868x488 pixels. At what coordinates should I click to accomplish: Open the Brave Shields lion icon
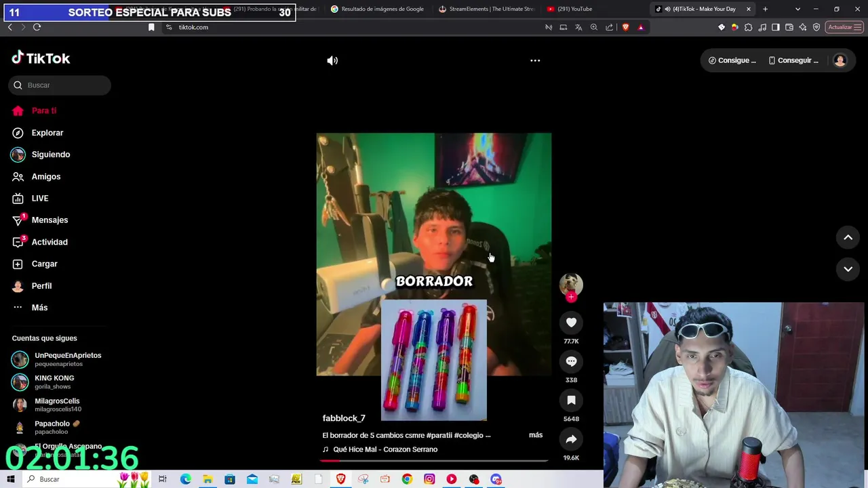(x=625, y=27)
